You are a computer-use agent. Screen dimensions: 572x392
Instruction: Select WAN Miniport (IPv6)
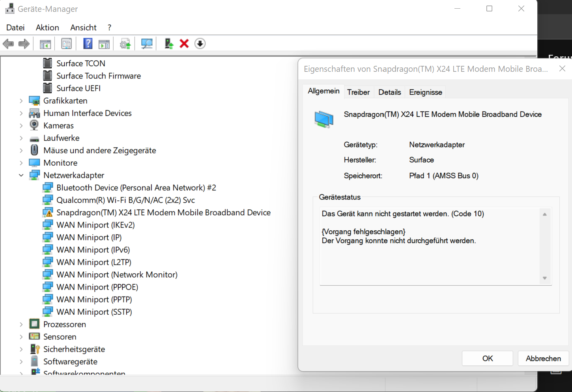[x=93, y=250]
